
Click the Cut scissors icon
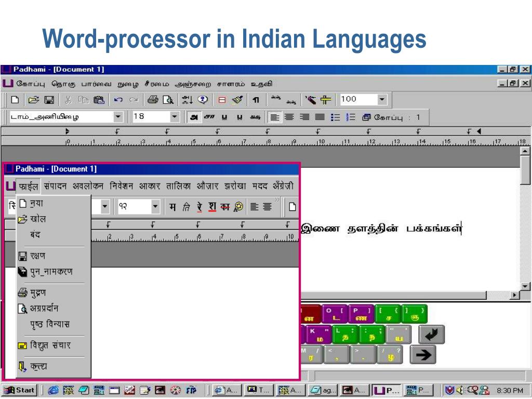[x=68, y=100]
